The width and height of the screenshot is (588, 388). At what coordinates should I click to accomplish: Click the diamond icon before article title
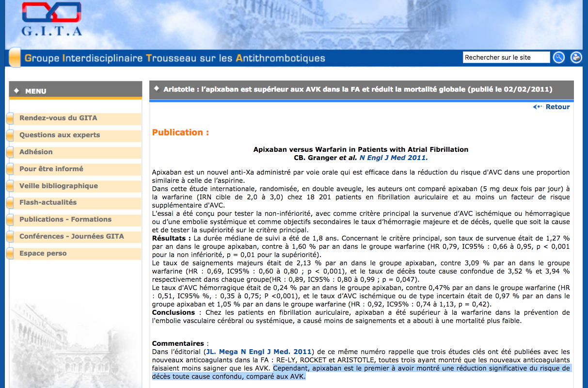(157, 89)
